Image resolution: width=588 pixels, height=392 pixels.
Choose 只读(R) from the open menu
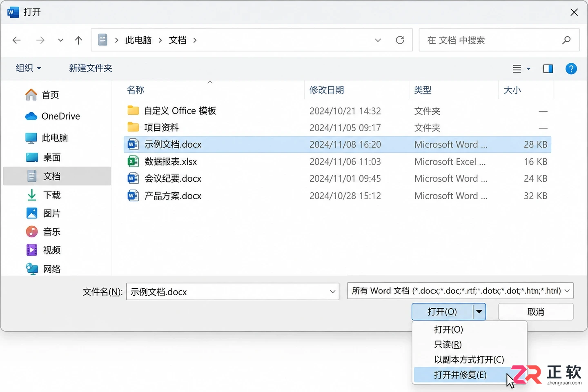[470, 345]
